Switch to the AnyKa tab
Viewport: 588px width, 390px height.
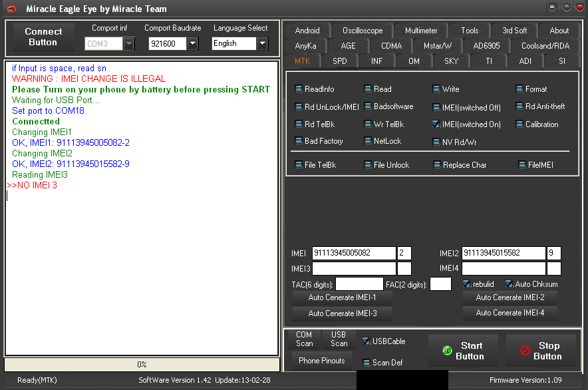(305, 46)
